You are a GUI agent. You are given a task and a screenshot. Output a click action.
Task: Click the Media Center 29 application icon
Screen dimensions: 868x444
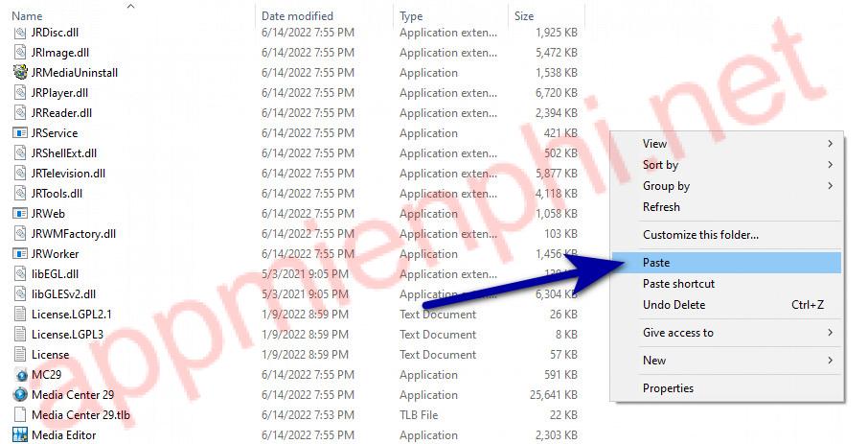(x=20, y=395)
